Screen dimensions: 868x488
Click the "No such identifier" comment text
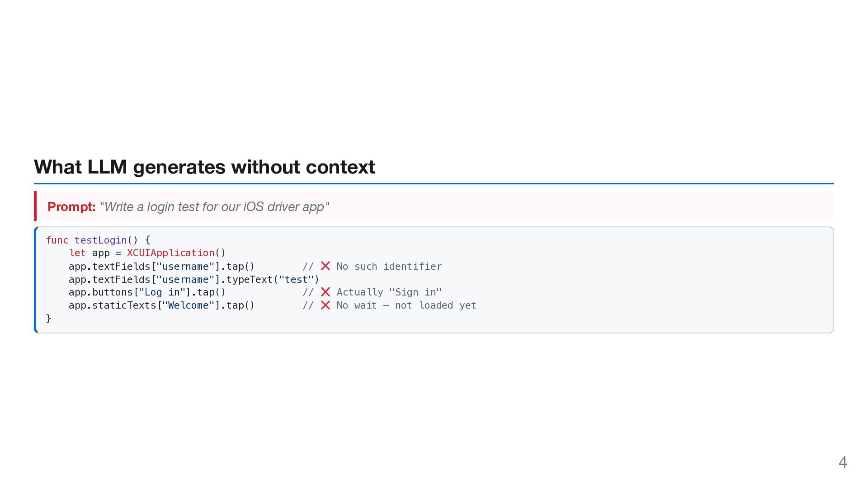(389, 267)
